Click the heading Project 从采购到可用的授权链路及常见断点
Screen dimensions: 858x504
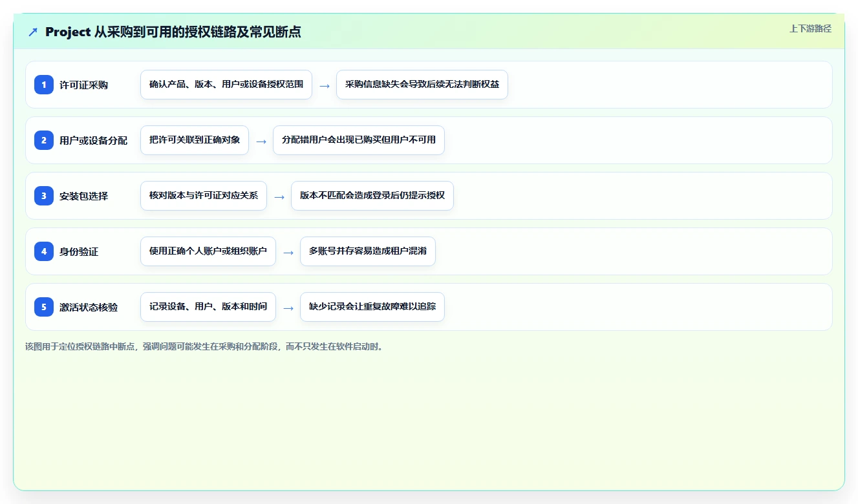[173, 32]
